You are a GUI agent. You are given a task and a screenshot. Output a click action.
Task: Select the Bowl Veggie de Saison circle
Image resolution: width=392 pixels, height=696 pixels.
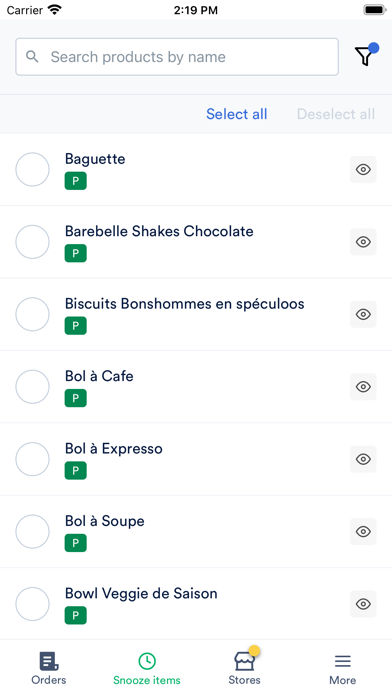[32, 604]
